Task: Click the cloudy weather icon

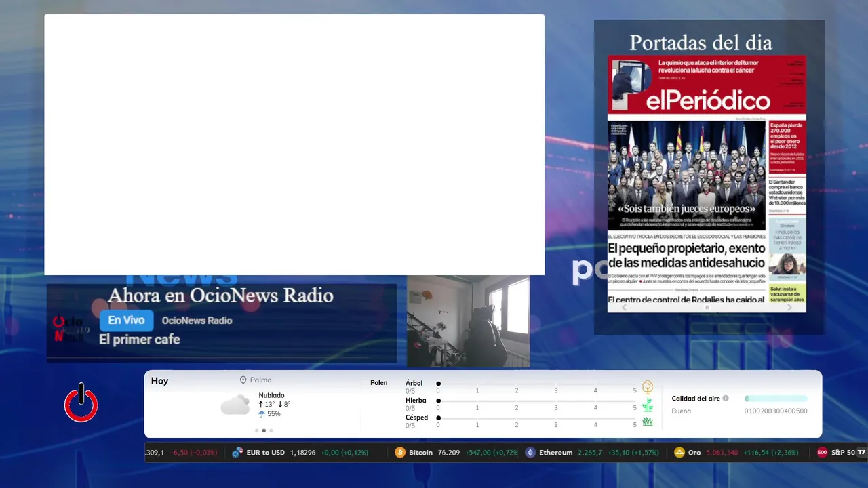Action: 235,405
